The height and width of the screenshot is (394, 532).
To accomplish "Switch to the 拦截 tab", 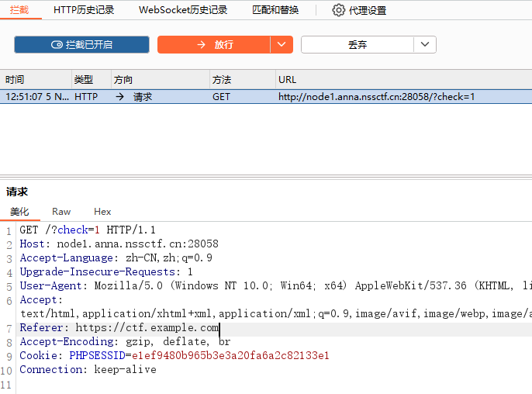I will point(19,10).
